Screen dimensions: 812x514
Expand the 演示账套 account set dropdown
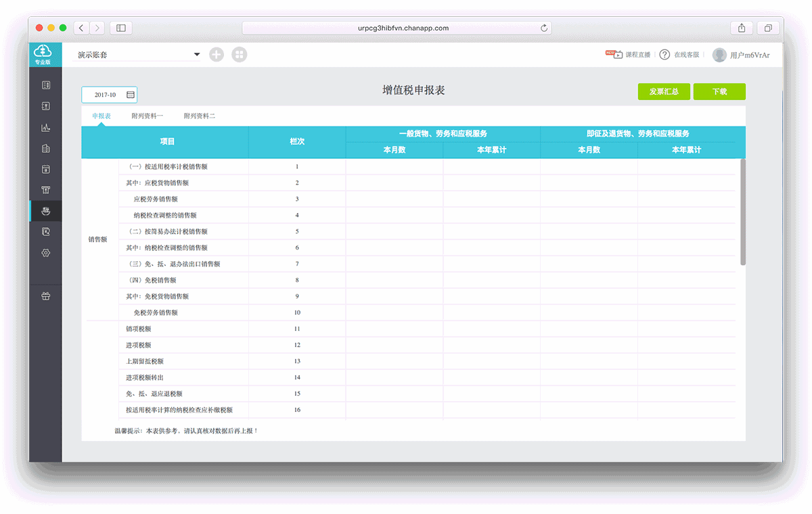tap(197, 55)
